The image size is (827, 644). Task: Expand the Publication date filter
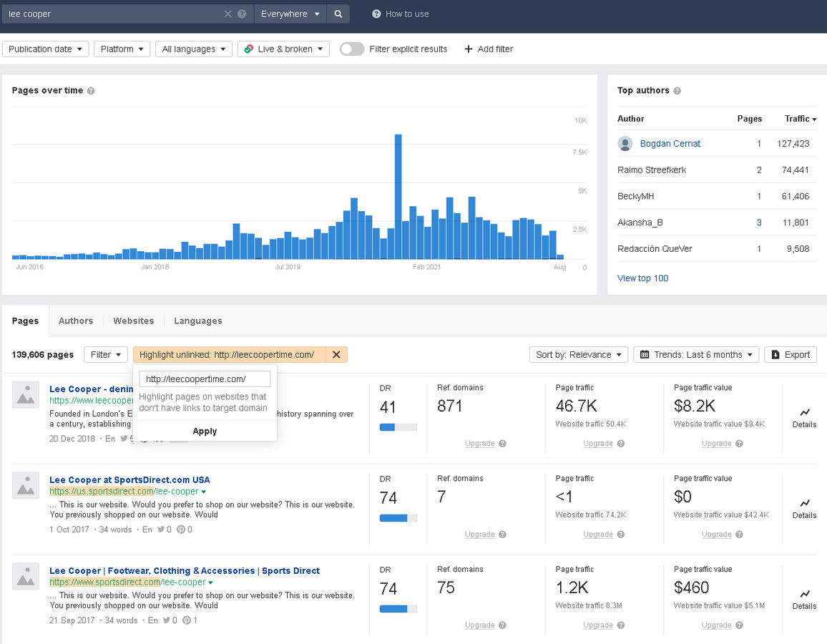(45, 49)
